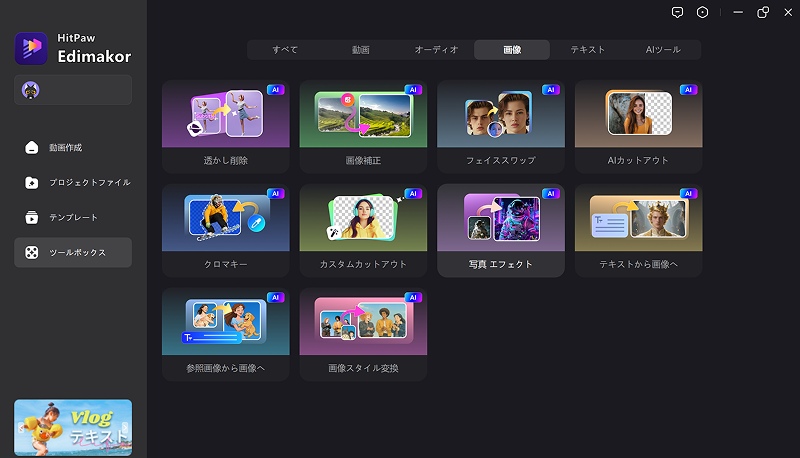The height and width of the screenshot is (458, 800).
Task: Open the feedback message icon
Action: pyautogui.click(x=677, y=12)
